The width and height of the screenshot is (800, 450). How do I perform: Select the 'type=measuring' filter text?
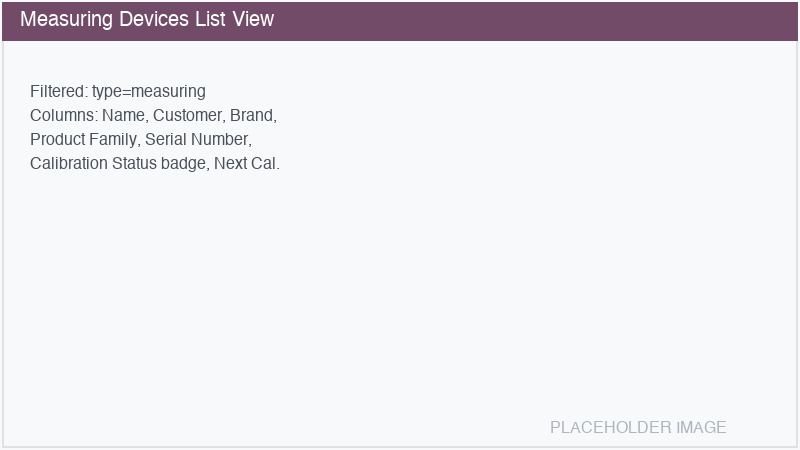click(x=148, y=92)
